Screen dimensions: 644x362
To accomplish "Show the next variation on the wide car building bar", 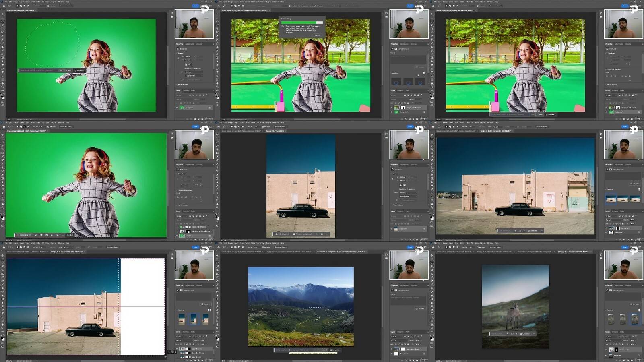I will [x=524, y=231].
